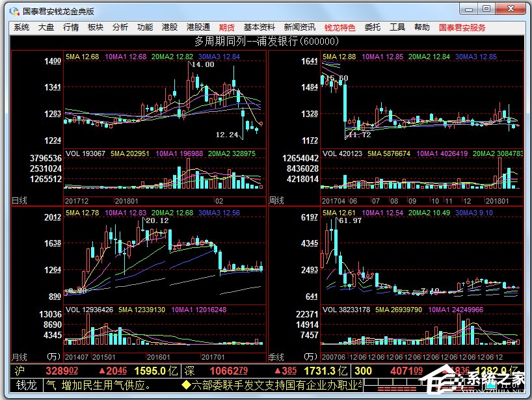Open the 委托 menu

click(372, 27)
